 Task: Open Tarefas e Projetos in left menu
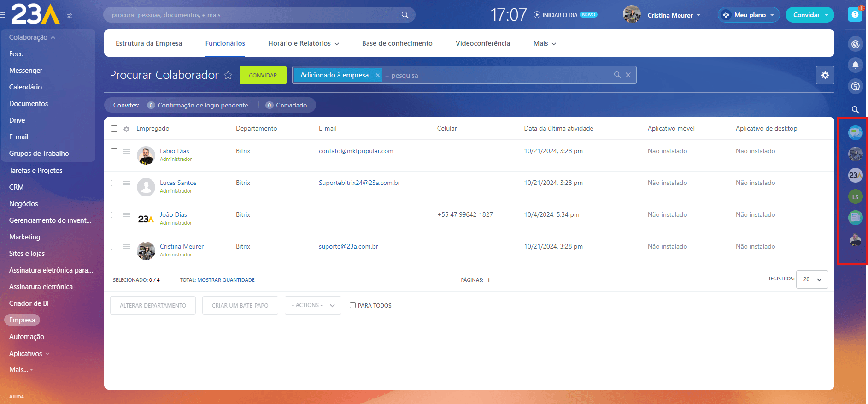point(35,171)
